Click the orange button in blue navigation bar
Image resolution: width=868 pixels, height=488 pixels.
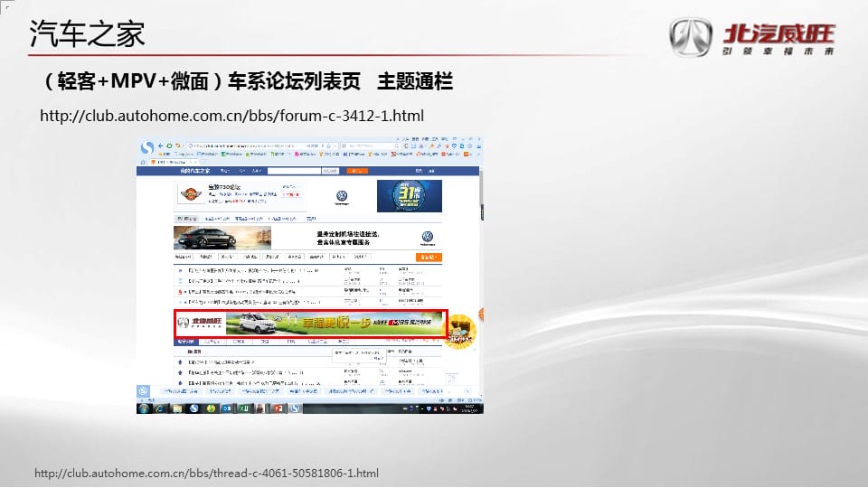(x=359, y=170)
